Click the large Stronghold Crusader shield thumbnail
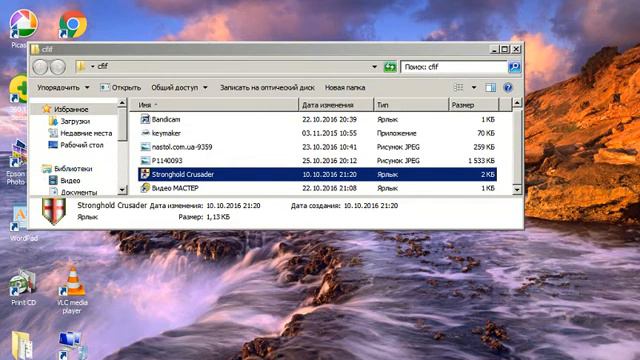640x360 pixels. (53, 211)
